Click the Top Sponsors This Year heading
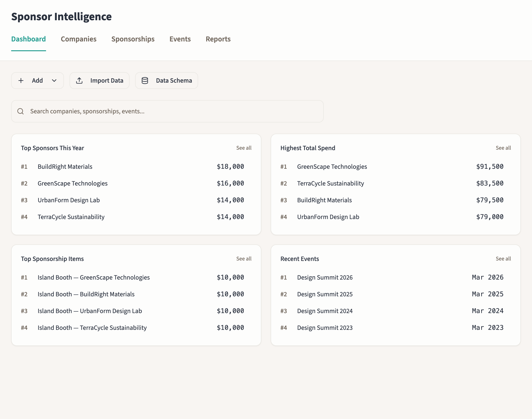 (x=53, y=148)
